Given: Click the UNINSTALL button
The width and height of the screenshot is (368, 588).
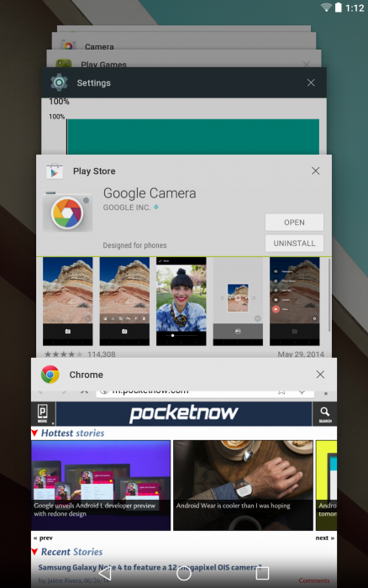Looking at the screenshot, I should (x=294, y=244).
